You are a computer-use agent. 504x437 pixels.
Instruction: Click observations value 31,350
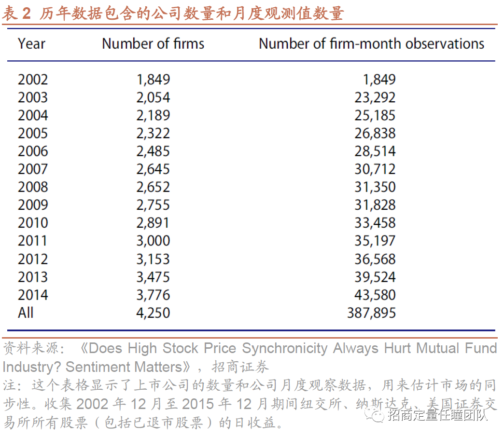point(375,187)
